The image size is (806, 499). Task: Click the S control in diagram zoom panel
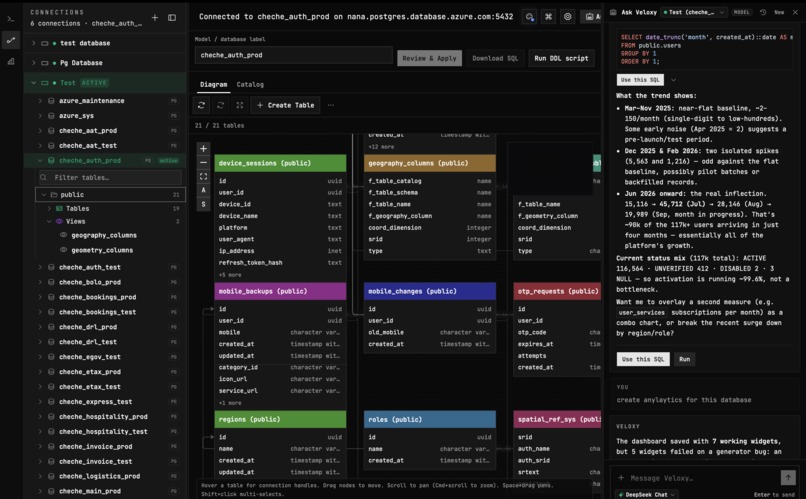[204, 204]
